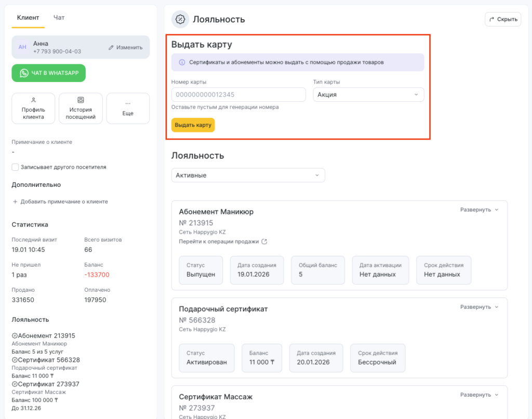Click the WhatsApp chat button
This screenshot has height=419, width=532.
point(49,73)
